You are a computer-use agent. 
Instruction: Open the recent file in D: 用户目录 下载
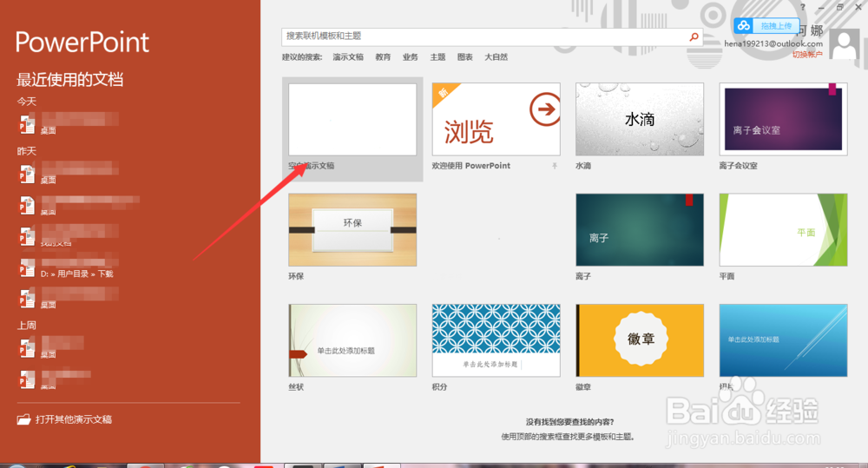(x=69, y=267)
